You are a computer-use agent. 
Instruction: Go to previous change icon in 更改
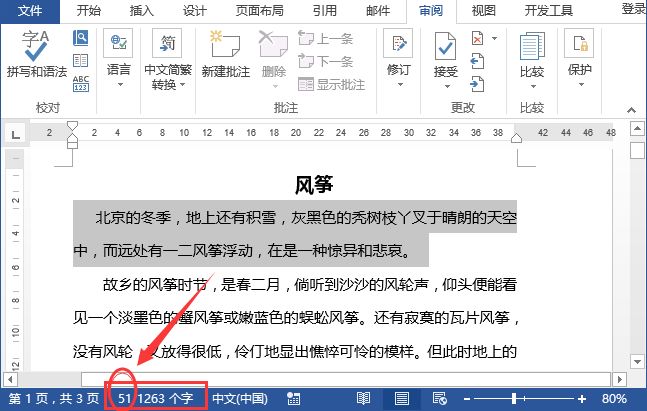(477, 61)
